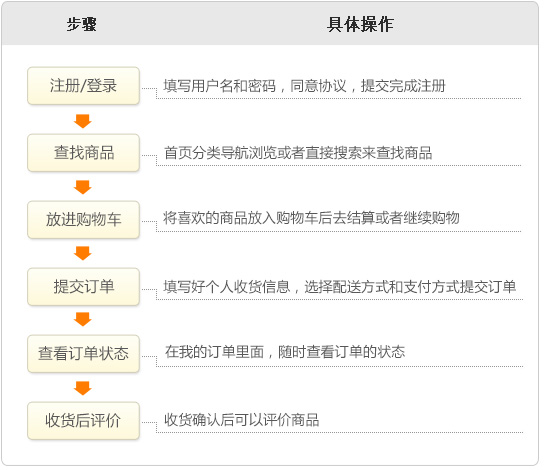Click the 收货后评价 step button
Image resolution: width=545 pixels, height=470 pixels.
[x=83, y=420]
